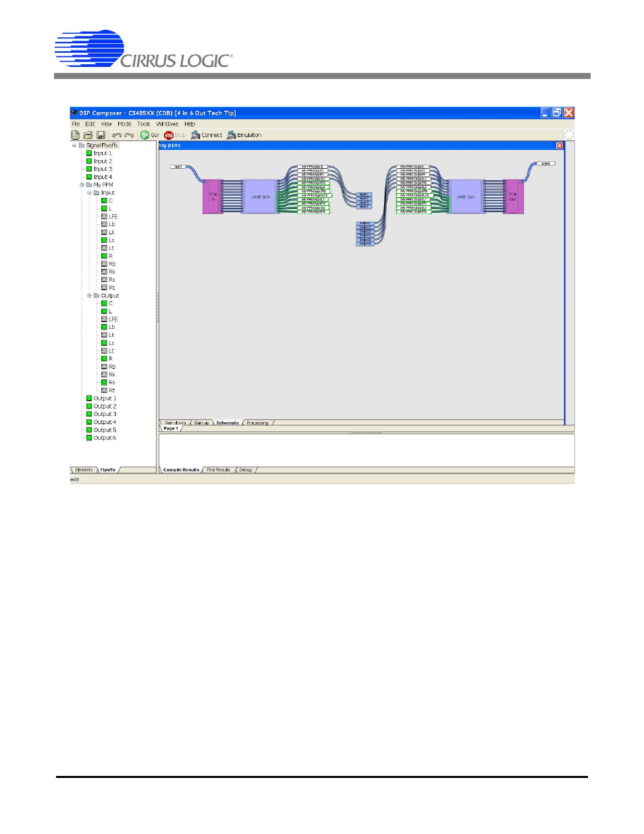Run the design with Go! button
This screenshot has width=644, height=834.
(x=149, y=135)
